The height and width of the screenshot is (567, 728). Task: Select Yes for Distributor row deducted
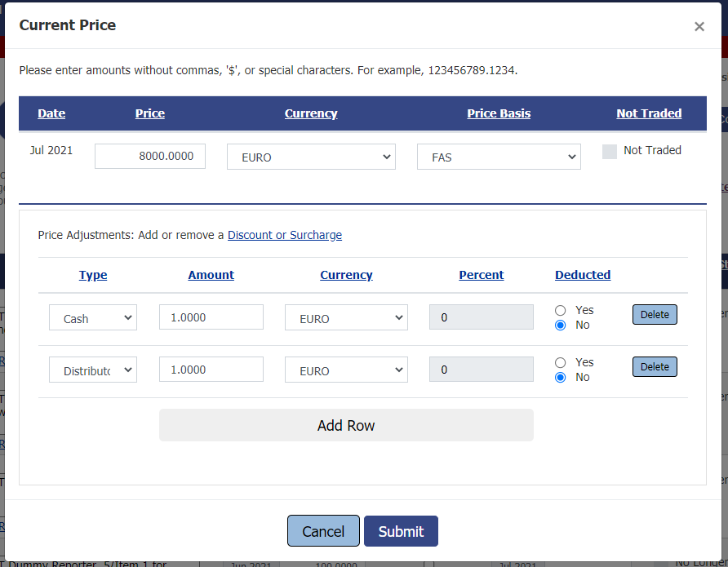[x=561, y=362]
